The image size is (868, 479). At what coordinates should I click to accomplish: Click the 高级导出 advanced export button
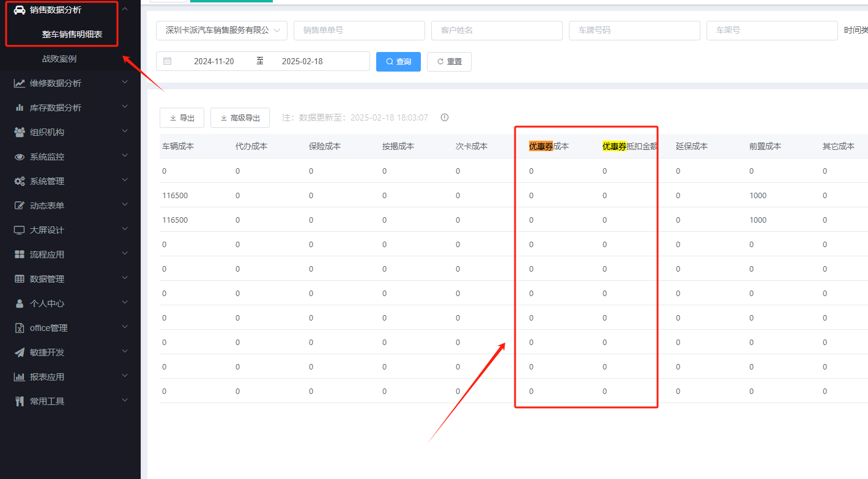pos(240,118)
